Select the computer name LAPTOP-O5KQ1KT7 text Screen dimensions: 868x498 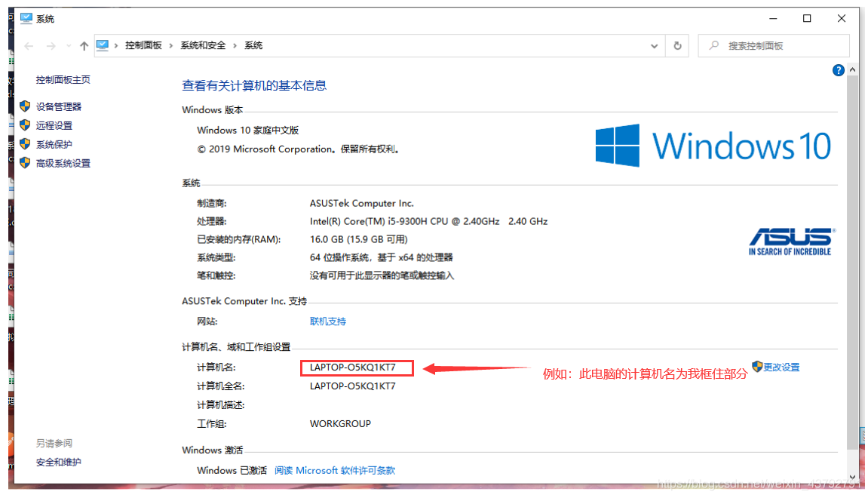[x=353, y=367]
